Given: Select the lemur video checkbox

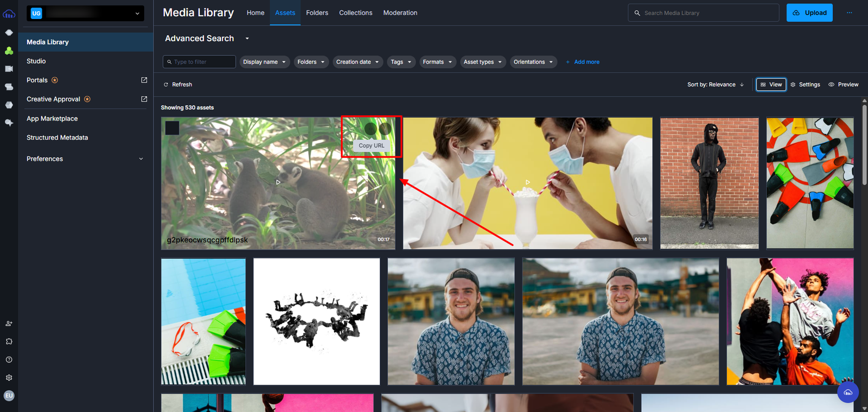Looking at the screenshot, I should tap(172, 128).
